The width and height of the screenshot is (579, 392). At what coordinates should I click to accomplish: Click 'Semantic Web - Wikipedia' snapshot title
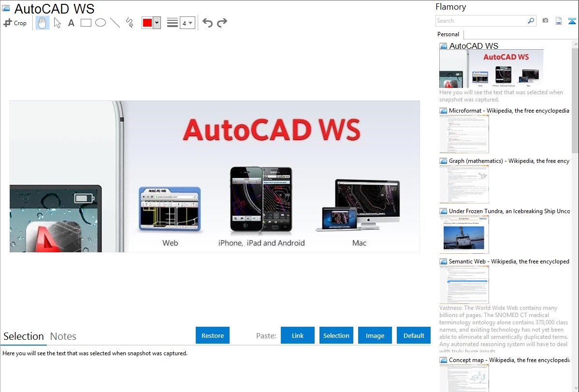509,261
